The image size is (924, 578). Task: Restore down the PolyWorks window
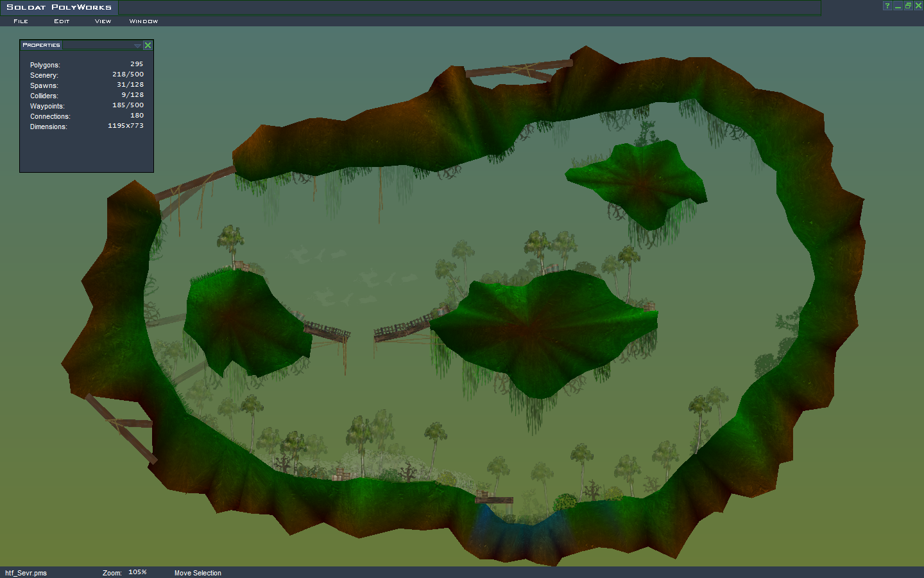click(908, 6)
